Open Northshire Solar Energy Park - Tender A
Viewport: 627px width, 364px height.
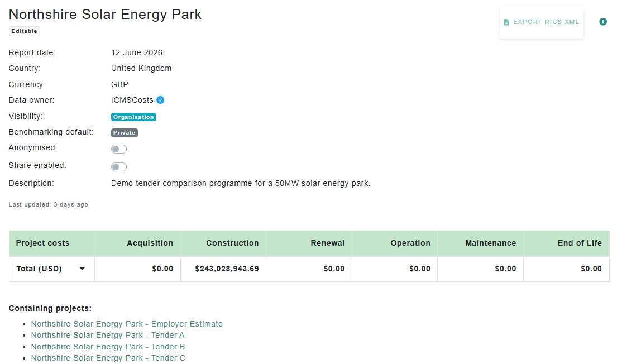[x=108, y=335]
